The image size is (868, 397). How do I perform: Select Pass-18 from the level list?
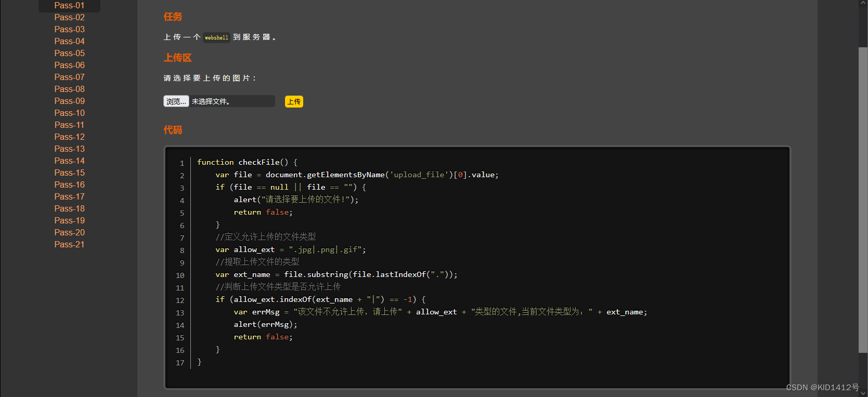pyautogui.click(x=69, y=208)
